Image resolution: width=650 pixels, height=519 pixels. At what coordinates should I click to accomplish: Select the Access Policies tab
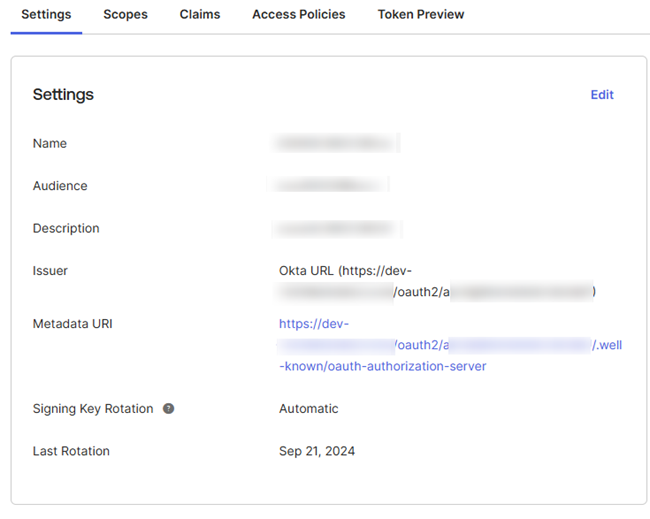coord(298,15)
